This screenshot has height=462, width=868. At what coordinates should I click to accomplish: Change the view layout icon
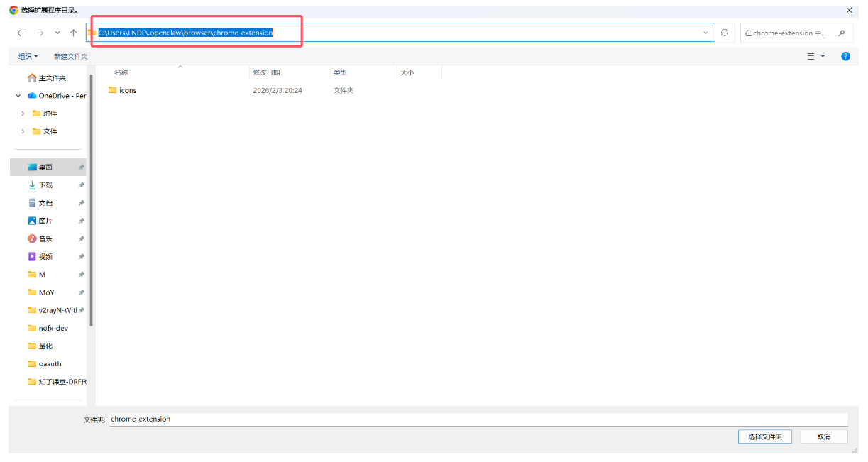(811, 56)
